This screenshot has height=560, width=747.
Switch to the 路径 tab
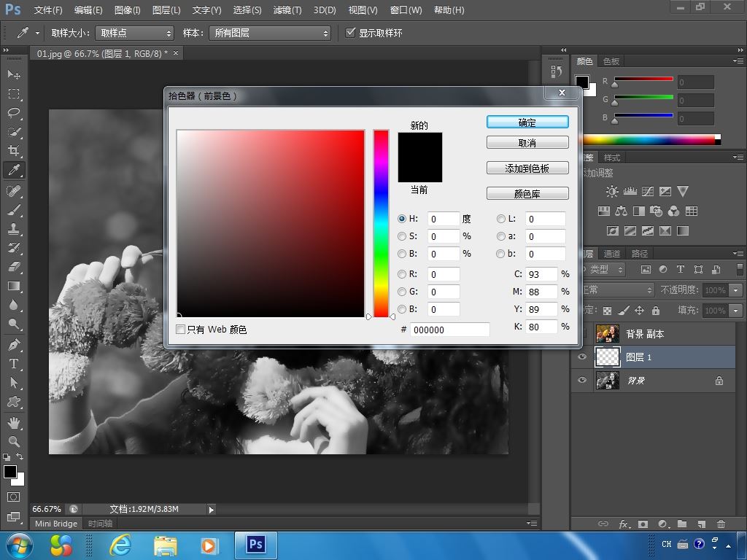pyautogui.click(x=639, y=254)
